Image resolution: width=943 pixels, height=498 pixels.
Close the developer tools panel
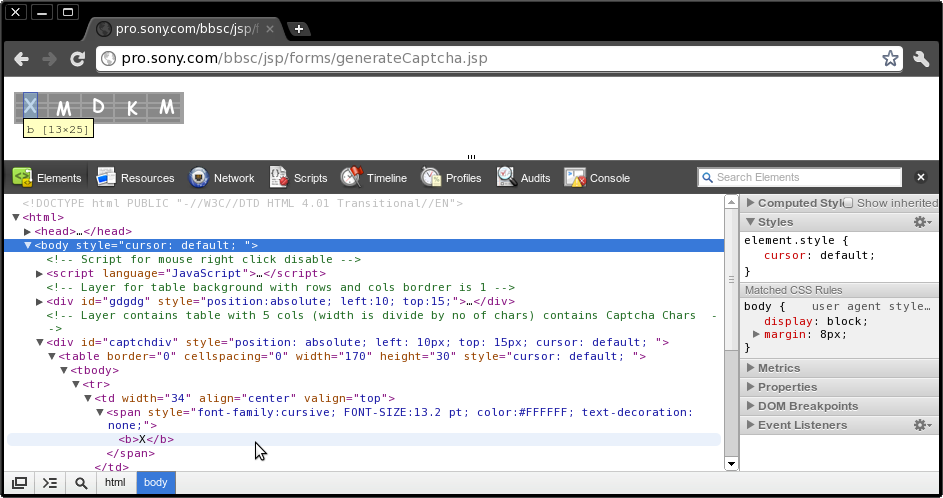click(x=921, y=177)
